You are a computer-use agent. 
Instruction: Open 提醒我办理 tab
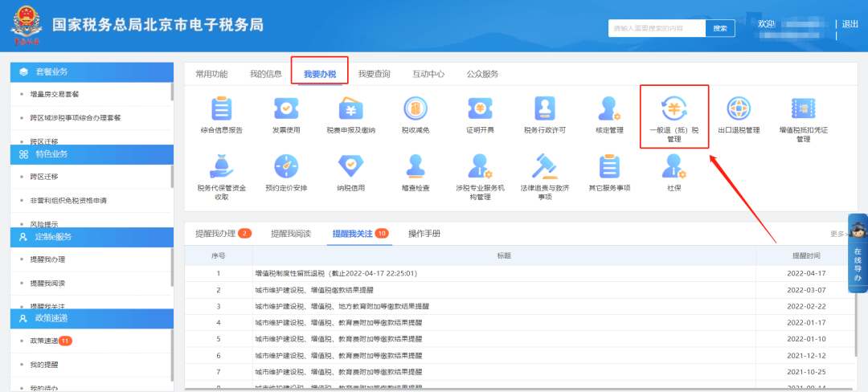point(223,233)
